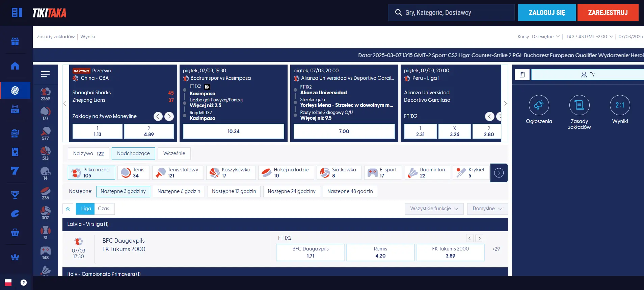
Task: Click the ZAREJESTRUJ button
Action: coord(608,13)
